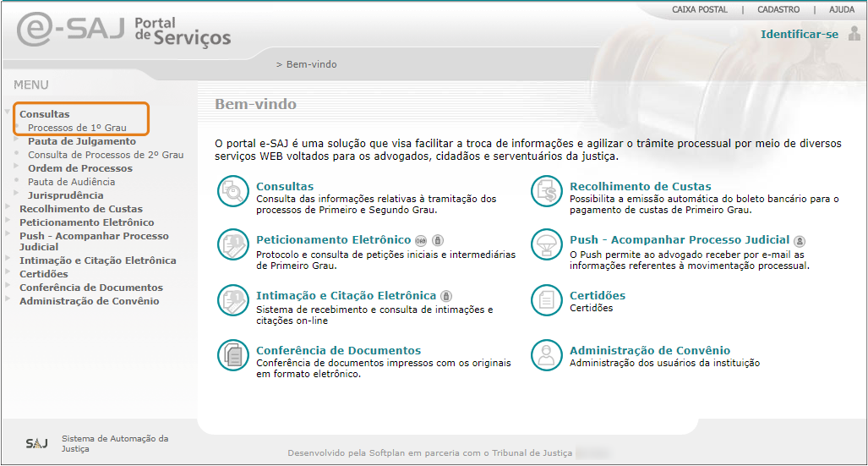The width and height of the screenshot is (868, 466).
Task: Open the Peticionamento Eletrônico heading link
Action: tap(333, 240)
